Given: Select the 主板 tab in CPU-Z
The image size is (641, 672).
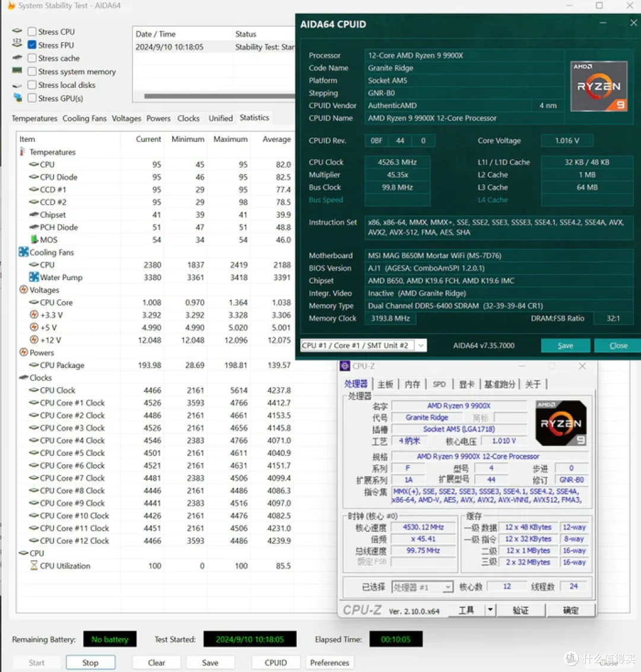Looking at the screenshot, I should [x=385, y=384].
